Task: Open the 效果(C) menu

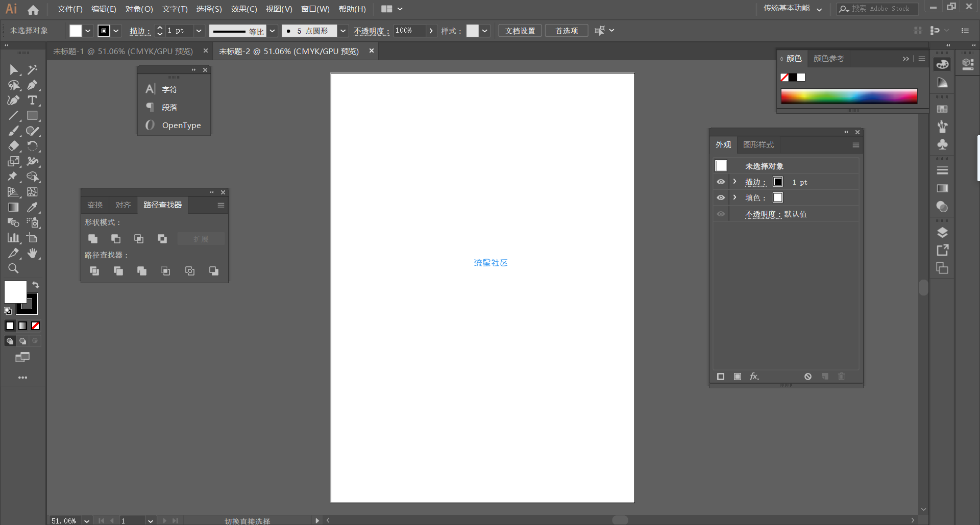Action: pos(244,9)
